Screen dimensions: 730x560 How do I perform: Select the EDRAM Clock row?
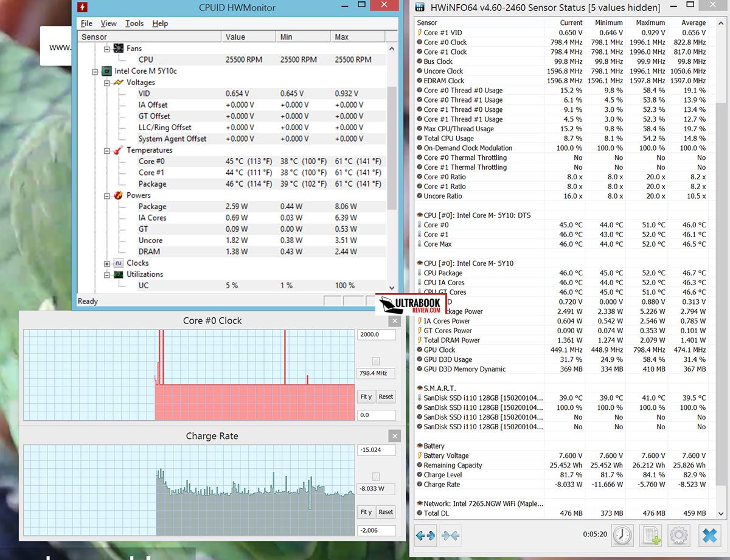pyautogui.click(x=561, y=80)
